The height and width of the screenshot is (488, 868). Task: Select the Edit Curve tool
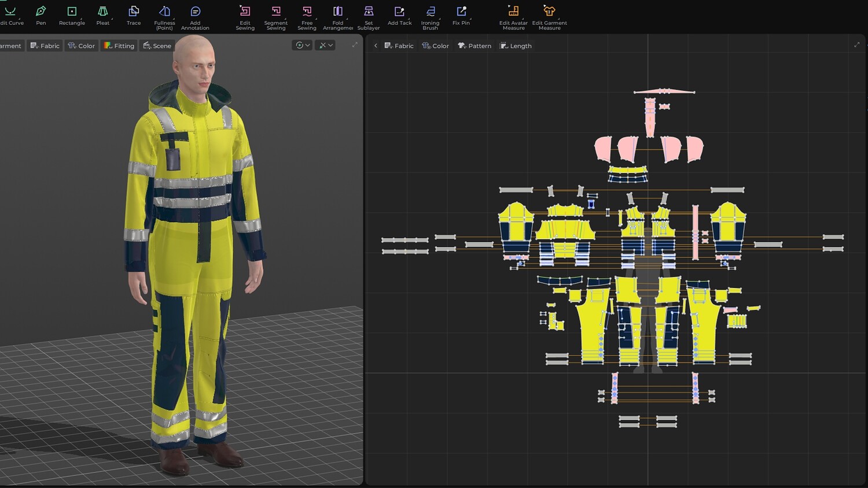[11, 16]
